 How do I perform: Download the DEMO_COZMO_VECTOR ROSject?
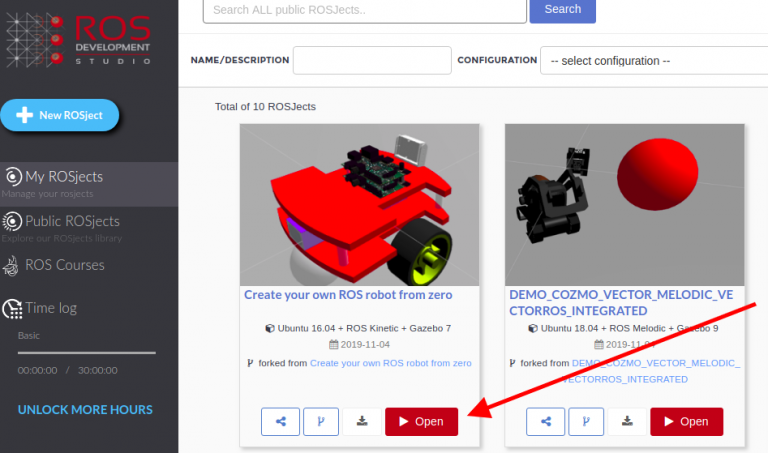627,422
